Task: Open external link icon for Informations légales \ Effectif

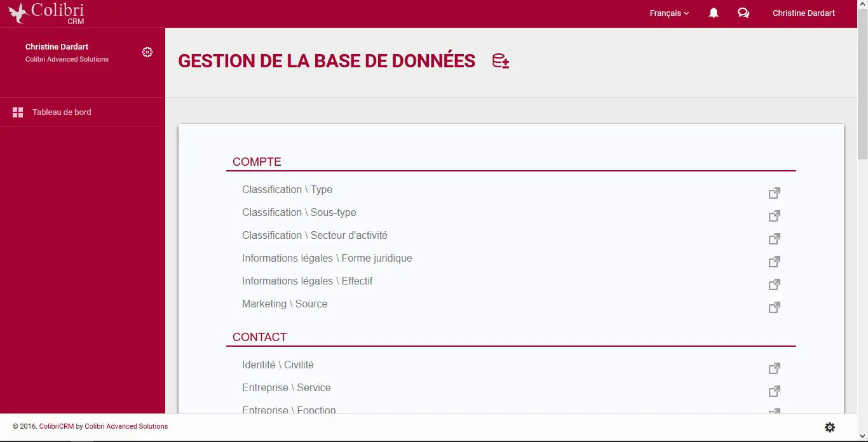Action: click(x=775, y=284)
